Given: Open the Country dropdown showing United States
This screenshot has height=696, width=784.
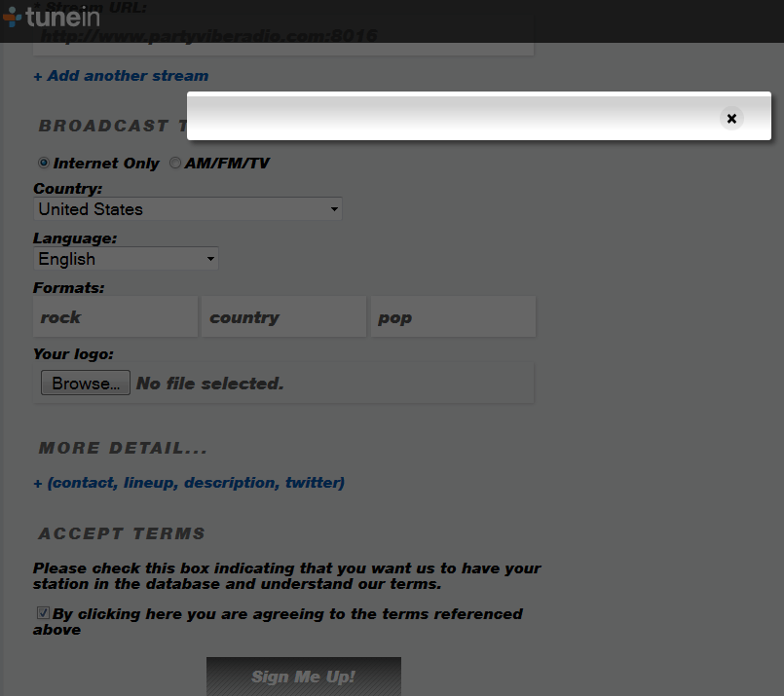Looking at the screenshot, I should point(188,209).
